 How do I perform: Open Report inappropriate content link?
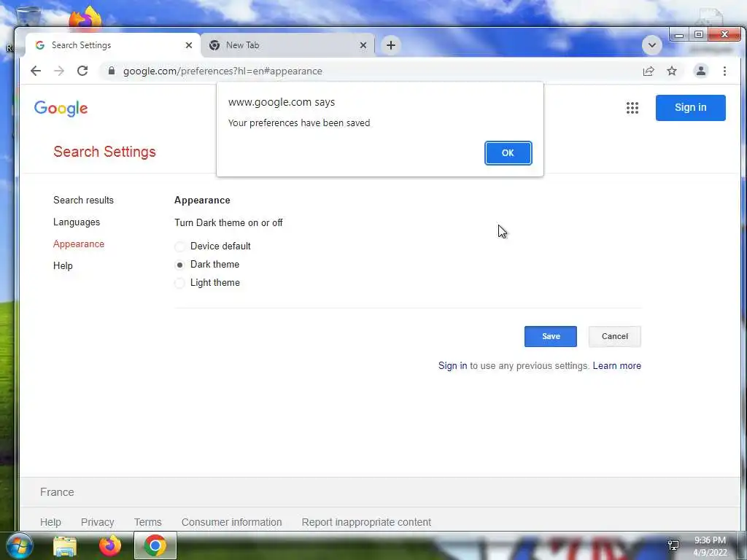366,522
